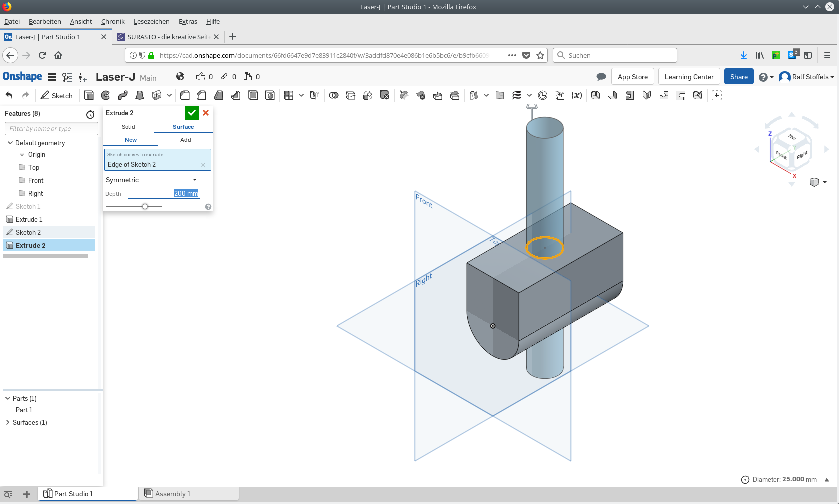The height and width of the screenshot is (504, 839).
Task: Click the Fillet tool icon
Action: pyautogui.click(x=185, y=95)
